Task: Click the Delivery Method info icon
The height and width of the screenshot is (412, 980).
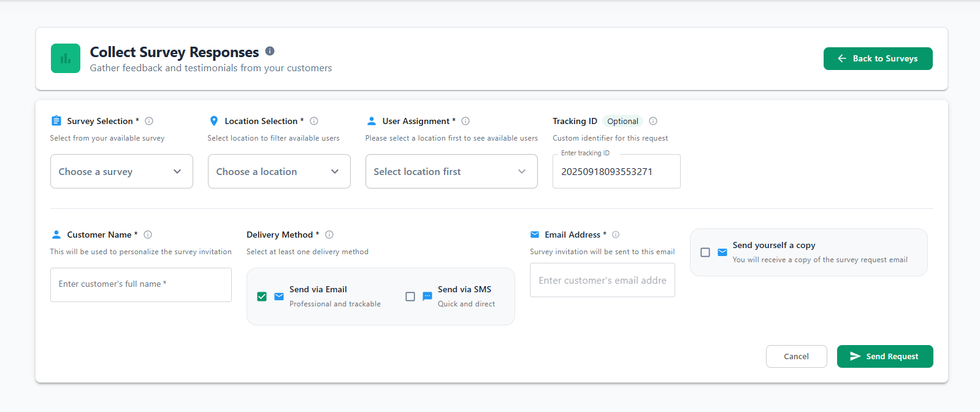Action: pos(329,235)
